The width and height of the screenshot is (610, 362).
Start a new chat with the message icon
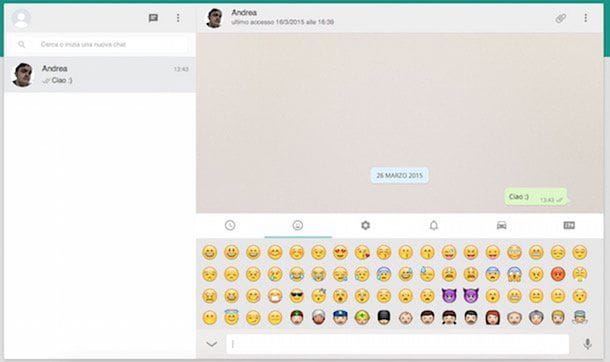[153, 18]
